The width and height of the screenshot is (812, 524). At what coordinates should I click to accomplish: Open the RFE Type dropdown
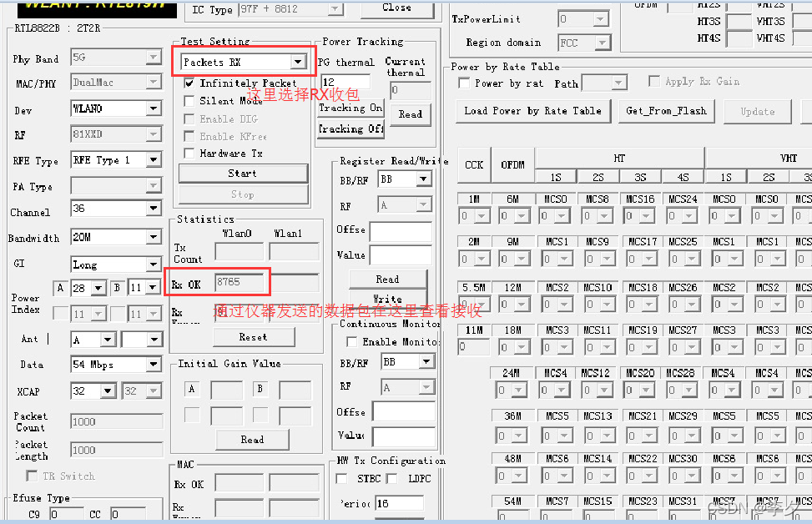[154, 159]
